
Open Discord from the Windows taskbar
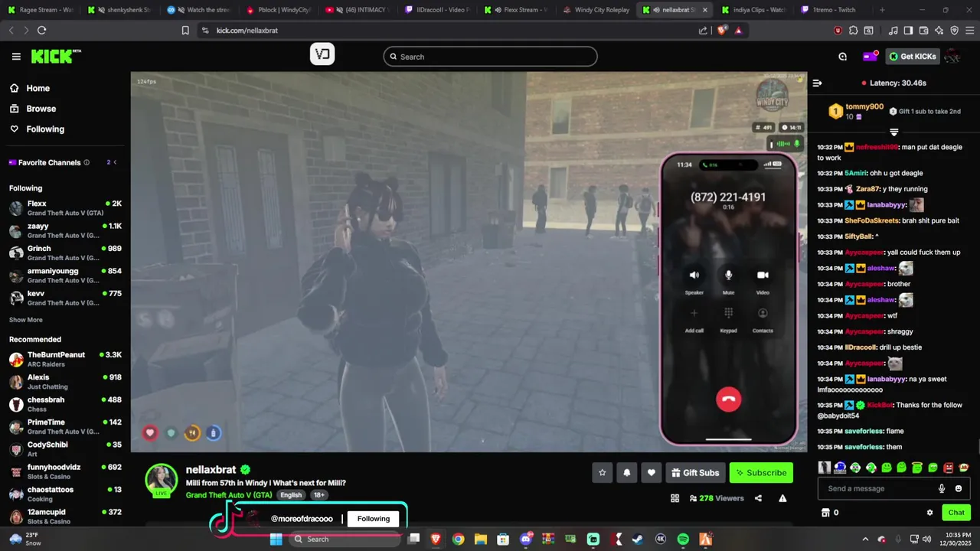point(525,539)
